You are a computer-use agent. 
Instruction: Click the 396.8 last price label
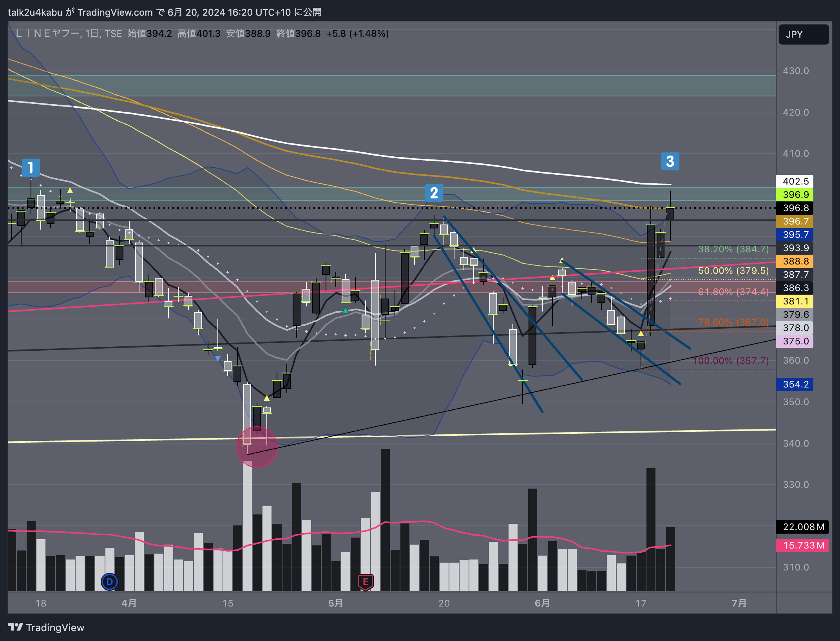pyautogui.click(x=795, y=208)
